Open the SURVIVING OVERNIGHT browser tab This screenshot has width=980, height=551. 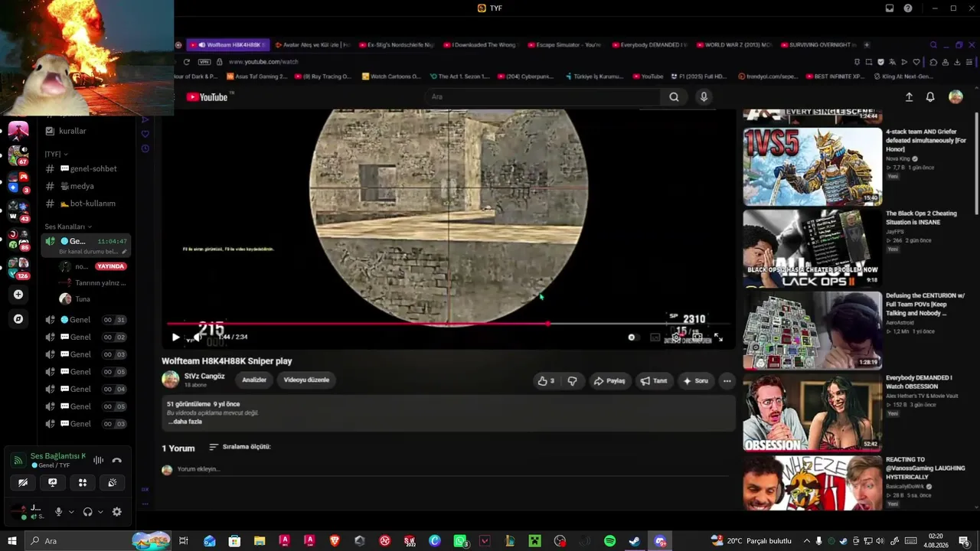coord(818,45)
